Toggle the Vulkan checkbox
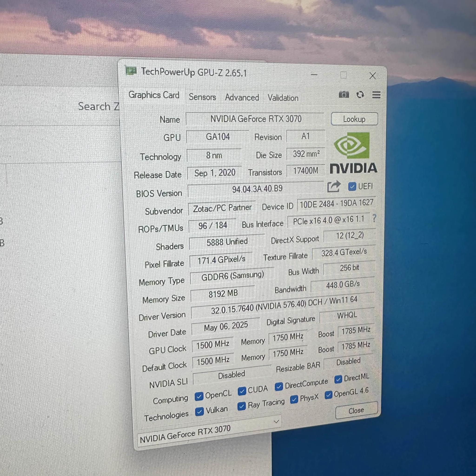Screen dimensions: 476x476 click(199, 411)
